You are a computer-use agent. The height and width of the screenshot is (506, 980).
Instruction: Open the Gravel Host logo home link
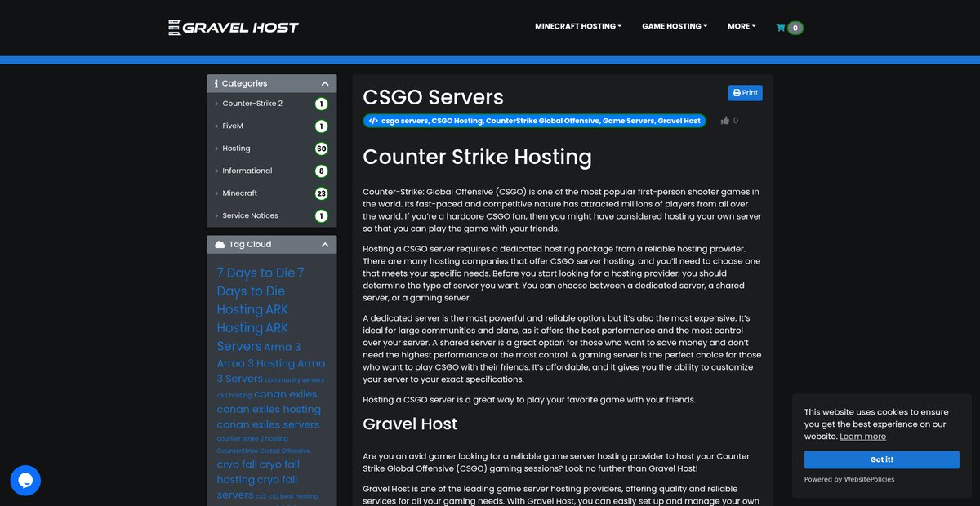[234, 27]
